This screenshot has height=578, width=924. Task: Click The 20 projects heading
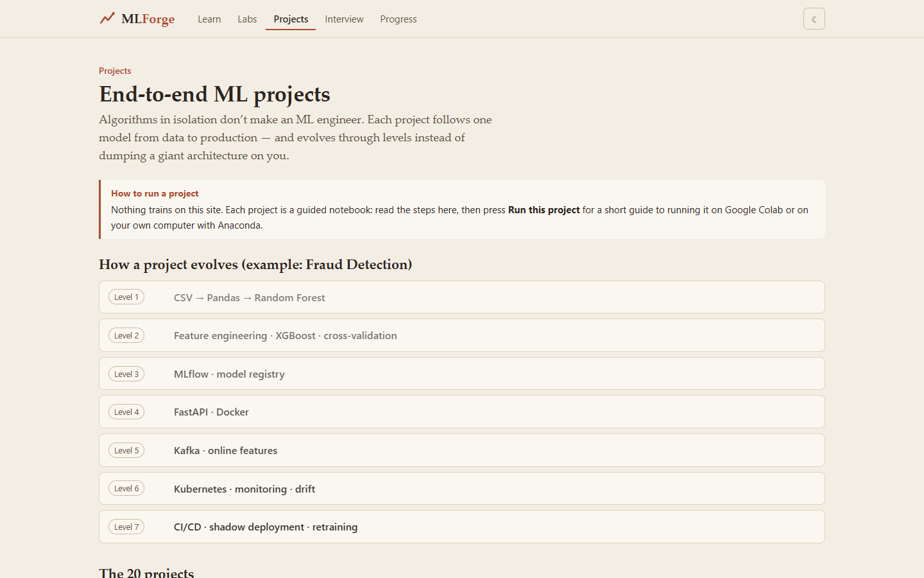pyautogui.click(x=146, y=572)
